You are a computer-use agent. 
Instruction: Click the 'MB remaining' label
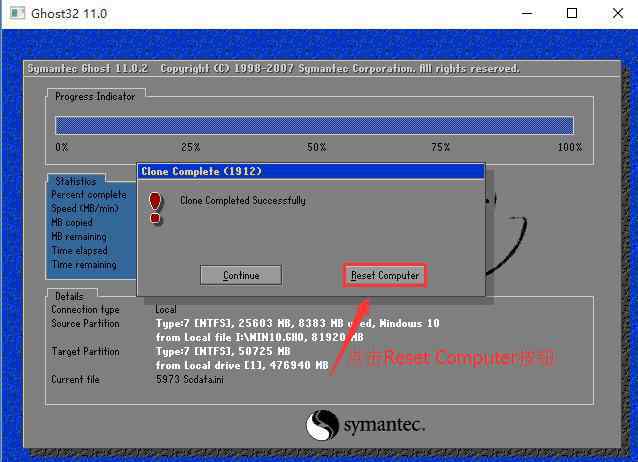tap(79, 236)
